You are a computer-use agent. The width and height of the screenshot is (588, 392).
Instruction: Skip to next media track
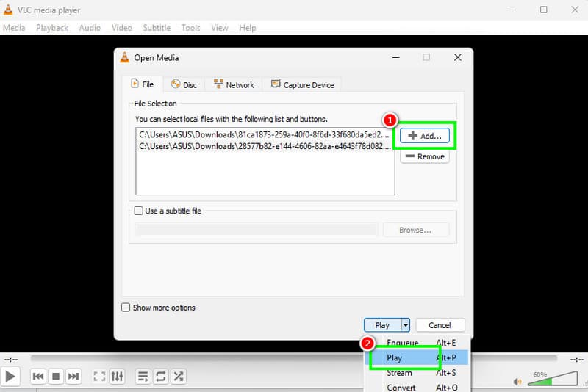click(x=73, y=376)
